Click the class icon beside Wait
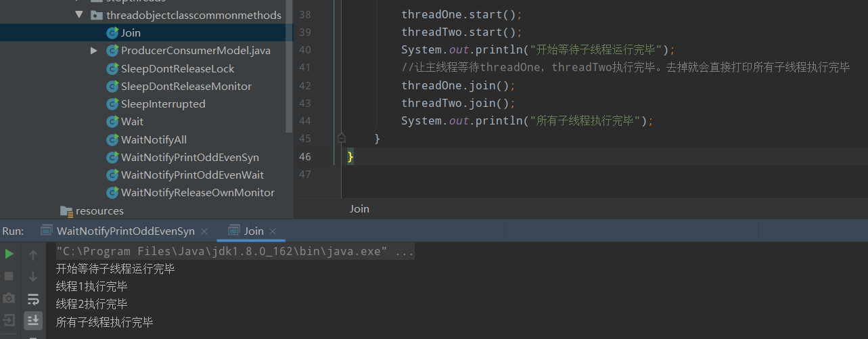Viewport: 868px width, 339px height. pos(112,121)
